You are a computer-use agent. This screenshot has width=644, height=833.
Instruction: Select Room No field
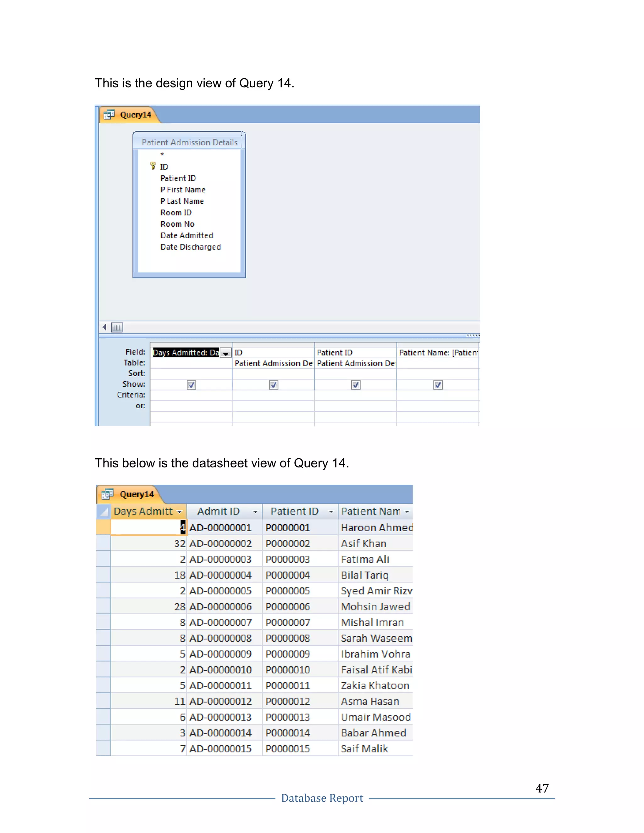point(177,224)
